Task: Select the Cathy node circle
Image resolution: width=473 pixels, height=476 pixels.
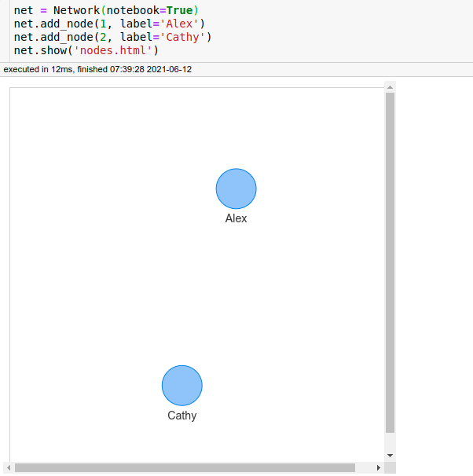Action: [182, 386]
